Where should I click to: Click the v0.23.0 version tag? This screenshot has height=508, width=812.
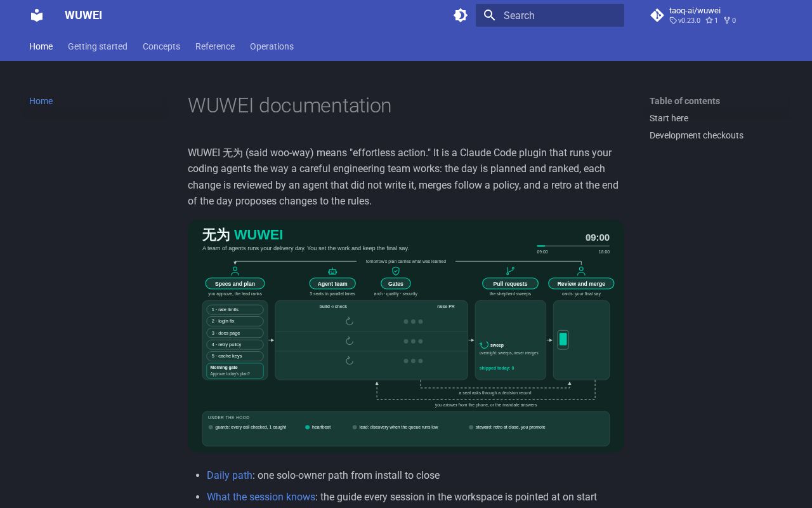685,20
